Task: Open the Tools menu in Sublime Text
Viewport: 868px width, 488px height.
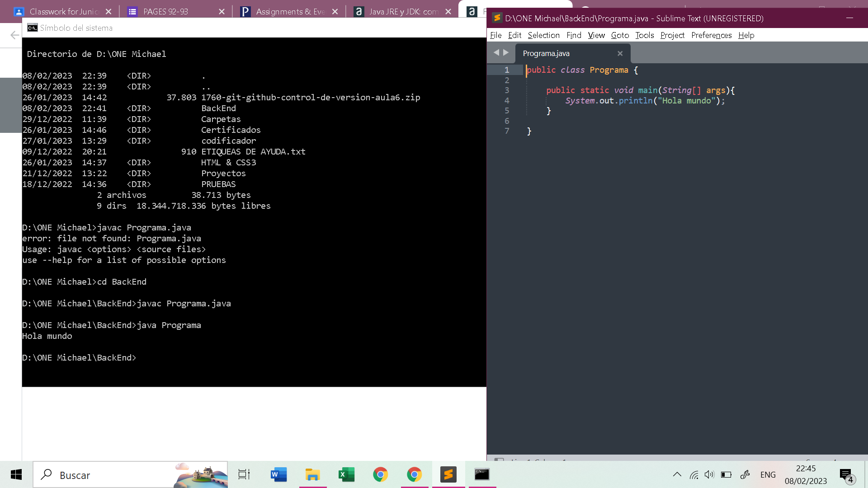Action: [x=644, y=35]
